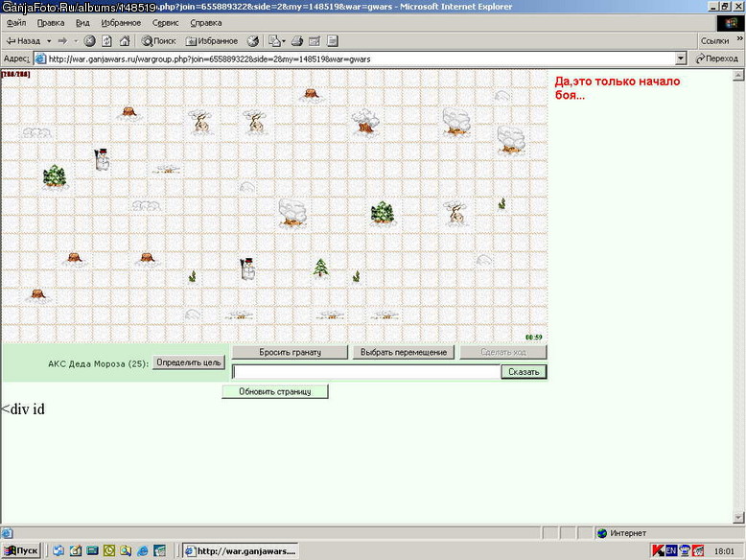Click the small fir tree on the map
The height and width of the screenshot is (560, 746).
[x=321, y=268]
